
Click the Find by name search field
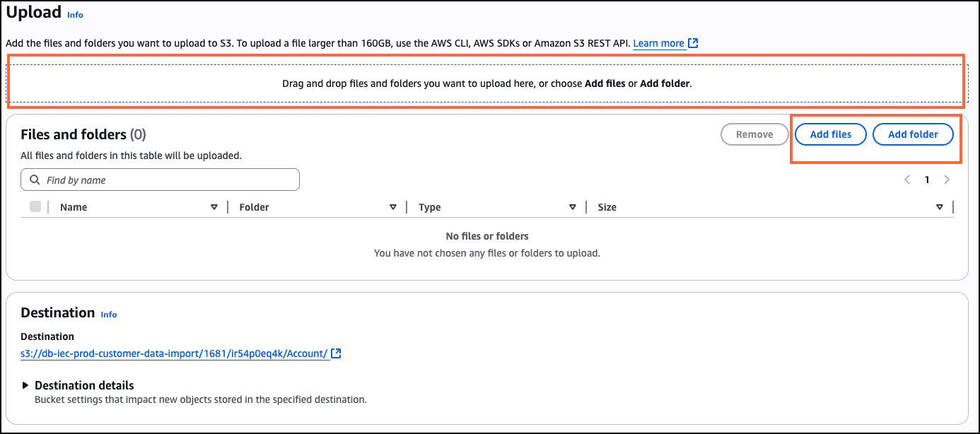pos(161,180)
